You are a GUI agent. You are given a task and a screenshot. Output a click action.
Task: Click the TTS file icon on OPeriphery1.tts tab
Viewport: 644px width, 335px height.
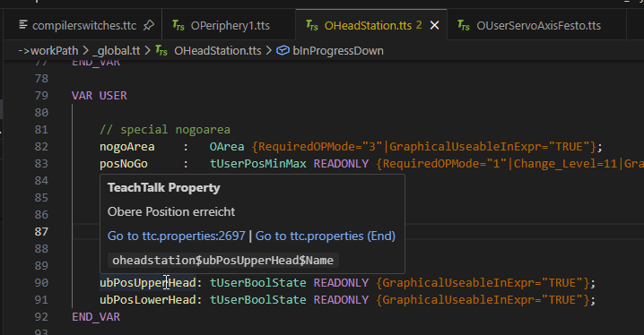[178, 25]
